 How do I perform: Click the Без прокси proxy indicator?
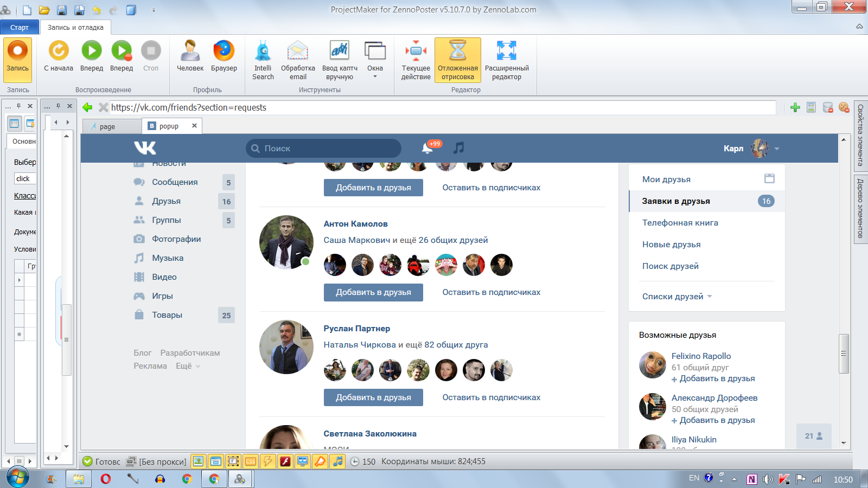tap(156, 462)
